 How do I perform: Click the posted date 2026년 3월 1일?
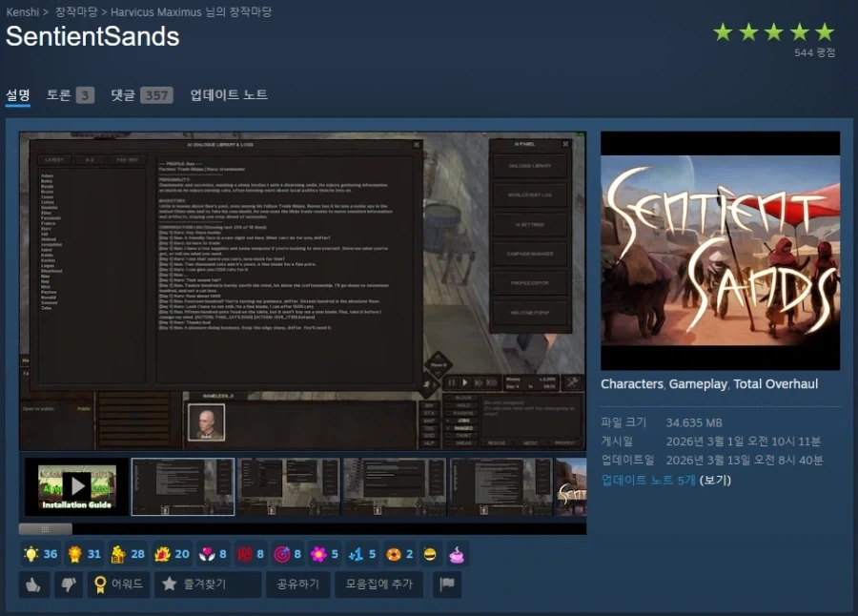point(743,441)
